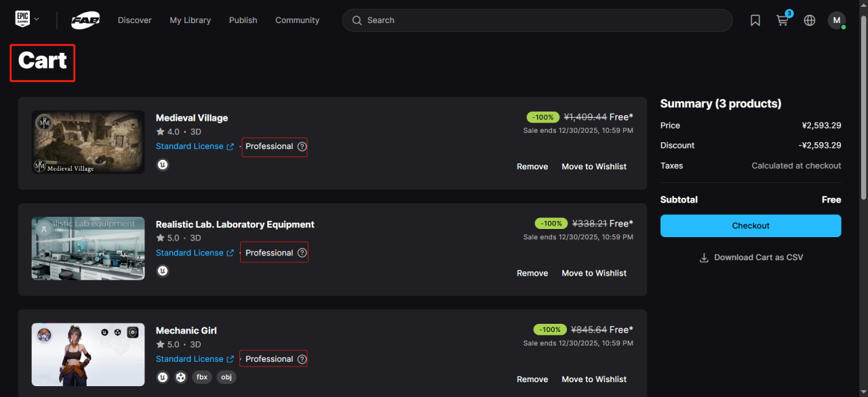Move Realistic Lab equipment to Wishlist
This screenshot has height=397, width=868.
click(594, 273)
